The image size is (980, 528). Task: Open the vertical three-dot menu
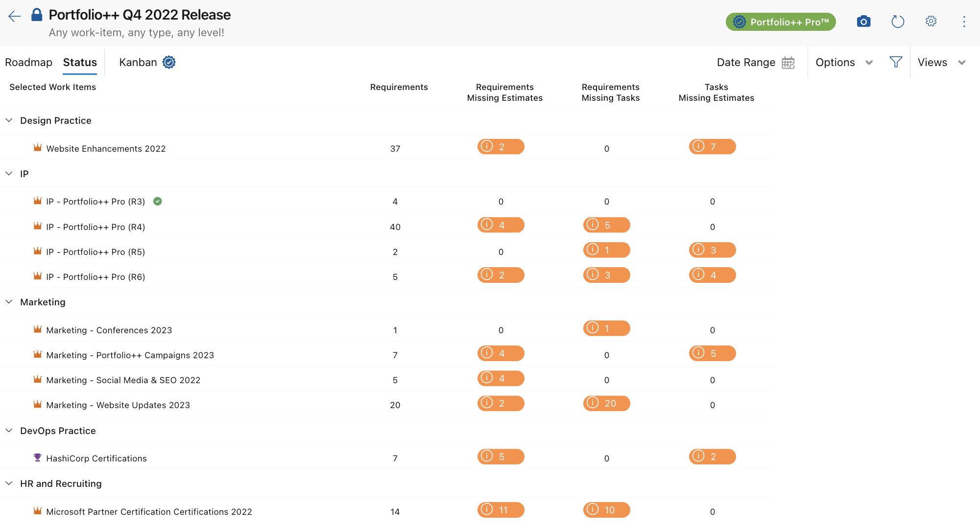pyautogui.click(x=963, y=22)
